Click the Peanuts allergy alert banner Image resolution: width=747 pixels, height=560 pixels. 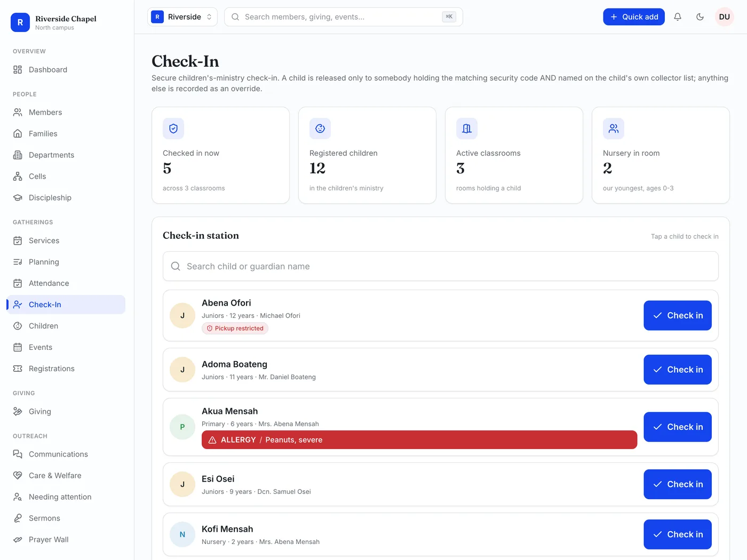pyautogui.click(x=419, y=440)
